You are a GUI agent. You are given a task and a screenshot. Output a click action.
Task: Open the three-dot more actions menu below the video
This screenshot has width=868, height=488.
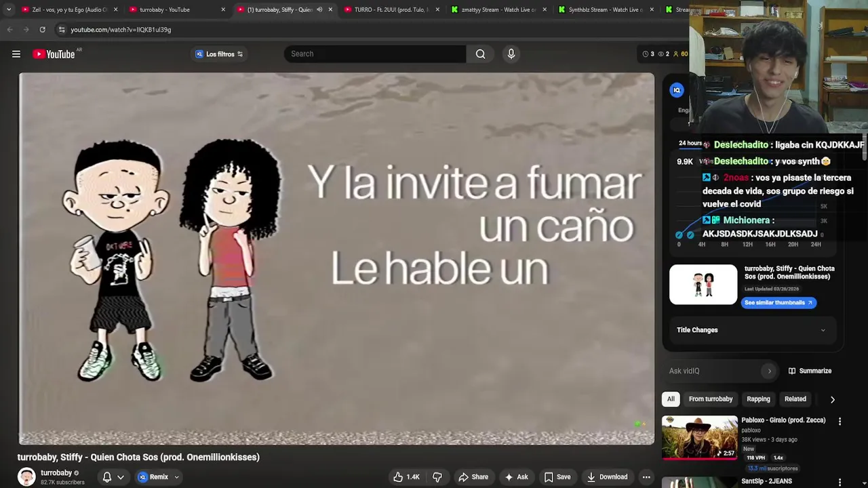tap(646, 477)
